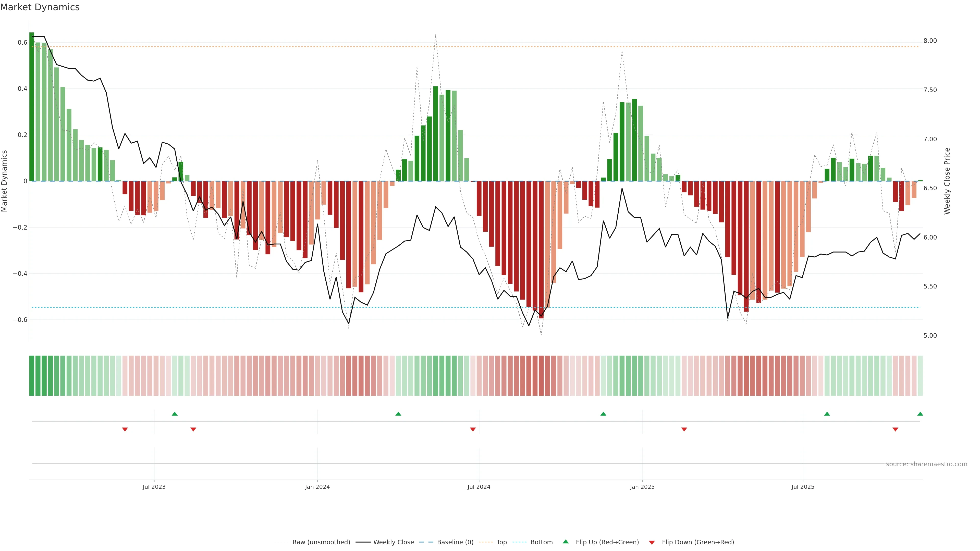This screenshot has height=551, width=980.
Task: Toggle Flip Down (Green→Red) legend entry
Action: tap(698, 542)
